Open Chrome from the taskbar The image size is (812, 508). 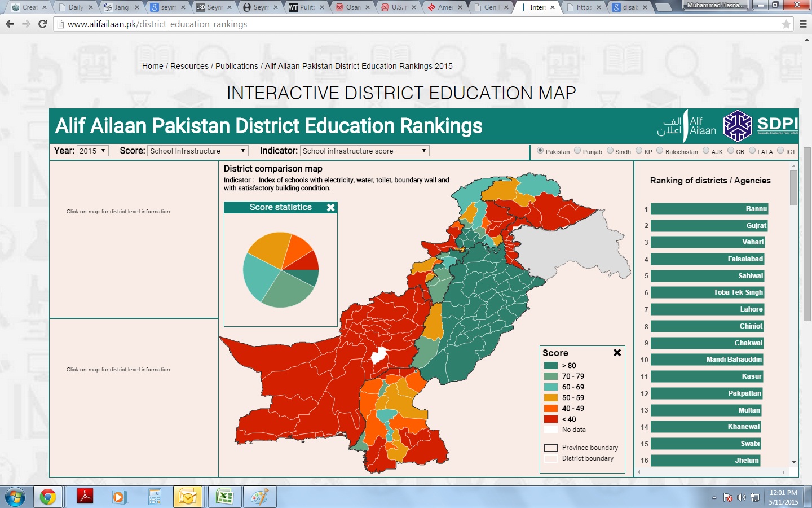(x=48, y=497)
